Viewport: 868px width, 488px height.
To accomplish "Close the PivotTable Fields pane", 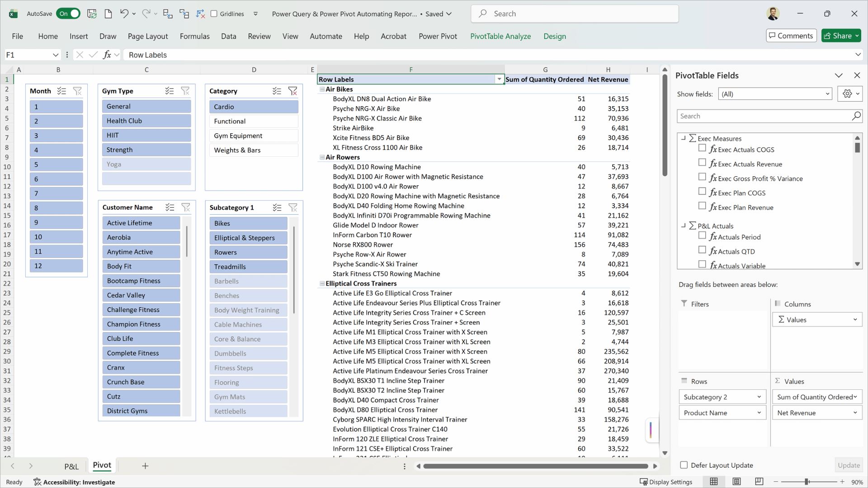I will pos(857,75).
